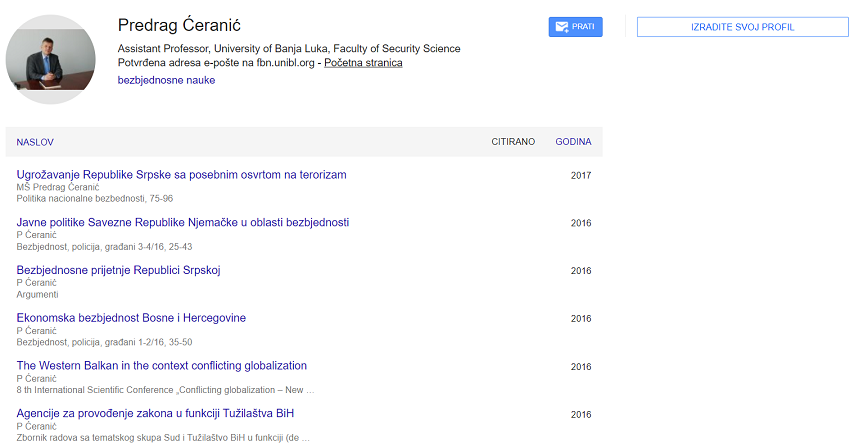850x443 pixels.
Task: Open article Ugrožavanje Republike Srpske on terrorism
Action: point(181,175)
